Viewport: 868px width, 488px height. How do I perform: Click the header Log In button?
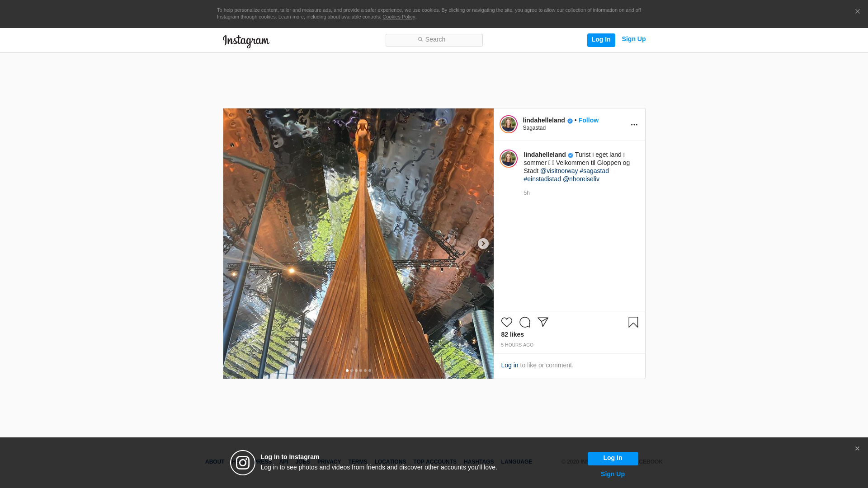pyautogui.click(x=601, y=40)
